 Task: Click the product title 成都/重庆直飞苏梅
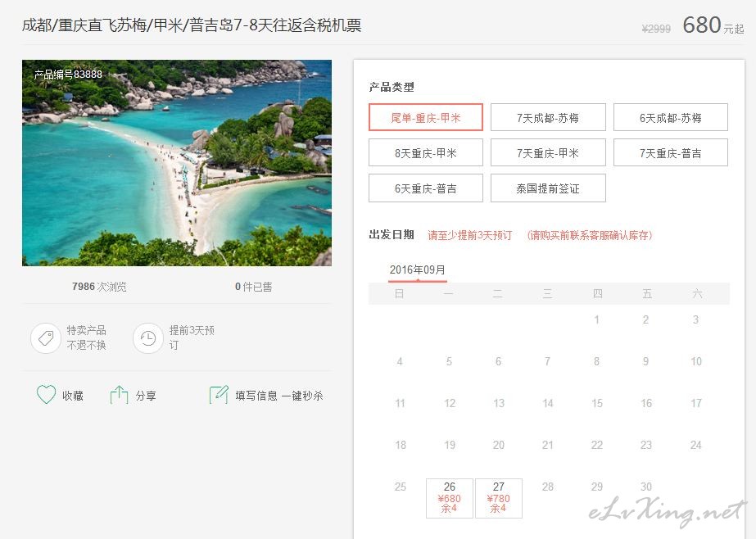tap(192, 25)
